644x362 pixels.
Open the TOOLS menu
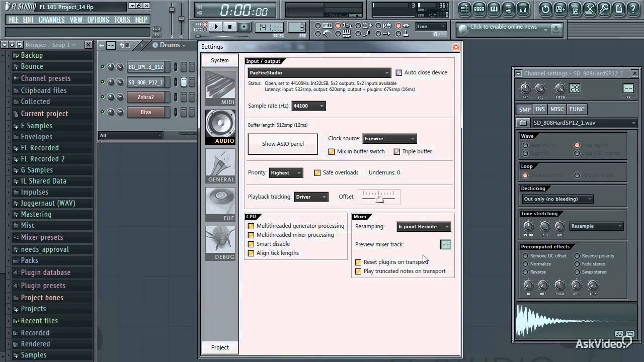click(122, 20)
